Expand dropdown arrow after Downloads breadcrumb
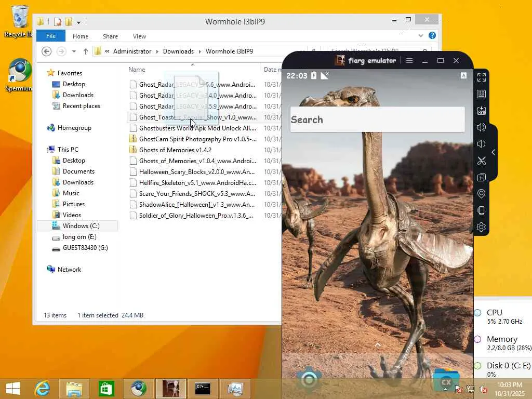 pyautogui.click(x=200, y=51)
